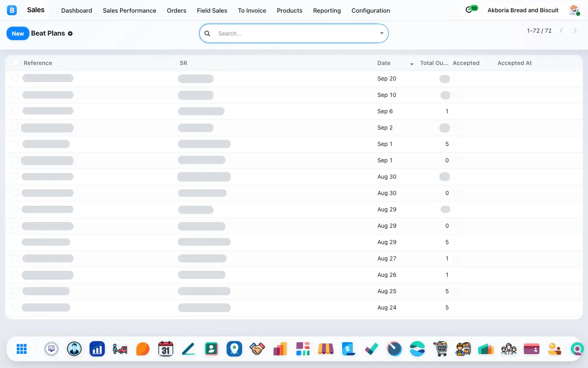This screenshot has height=368, width=588.
Task: Create a New beat plan
Action: 18,34
